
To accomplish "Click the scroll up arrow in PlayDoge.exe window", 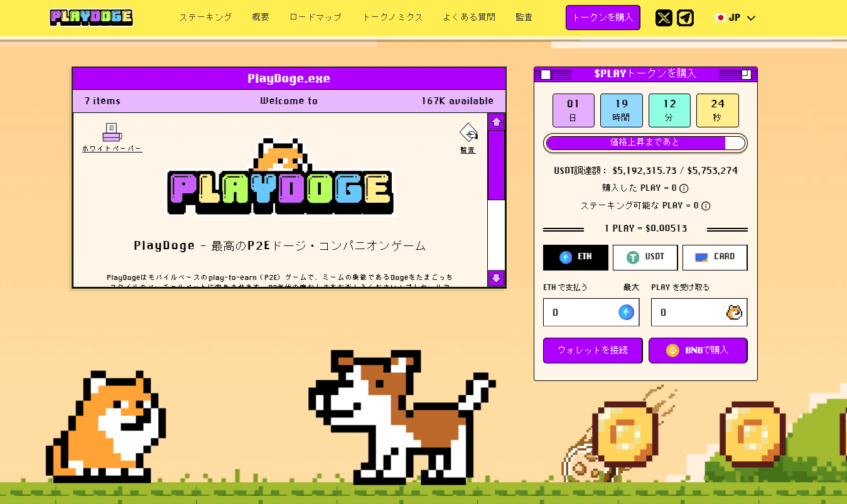I will tap(497, 122).
